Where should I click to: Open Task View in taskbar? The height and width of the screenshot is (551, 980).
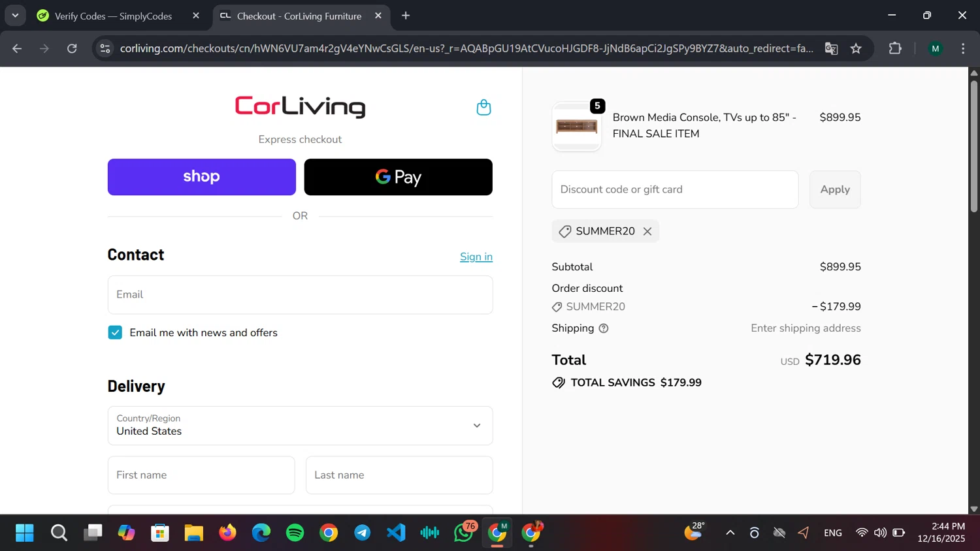tap(93, 533)
